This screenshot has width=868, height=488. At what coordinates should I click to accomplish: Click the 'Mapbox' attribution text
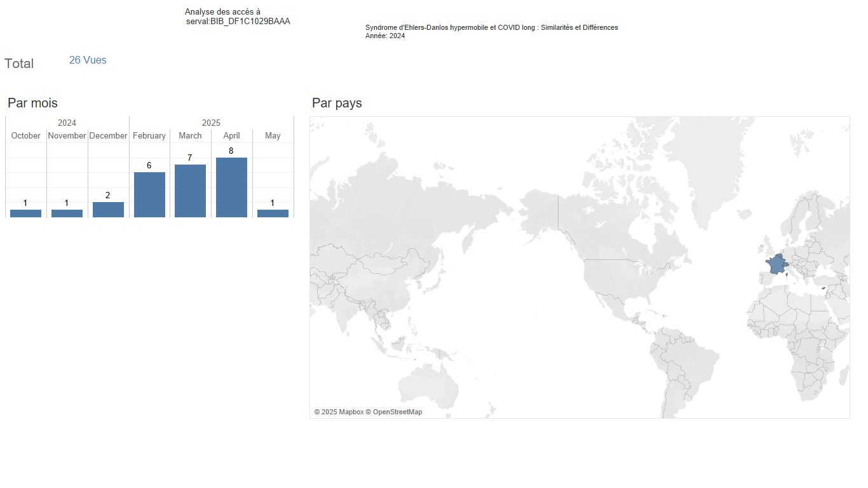tap(351, 412)
